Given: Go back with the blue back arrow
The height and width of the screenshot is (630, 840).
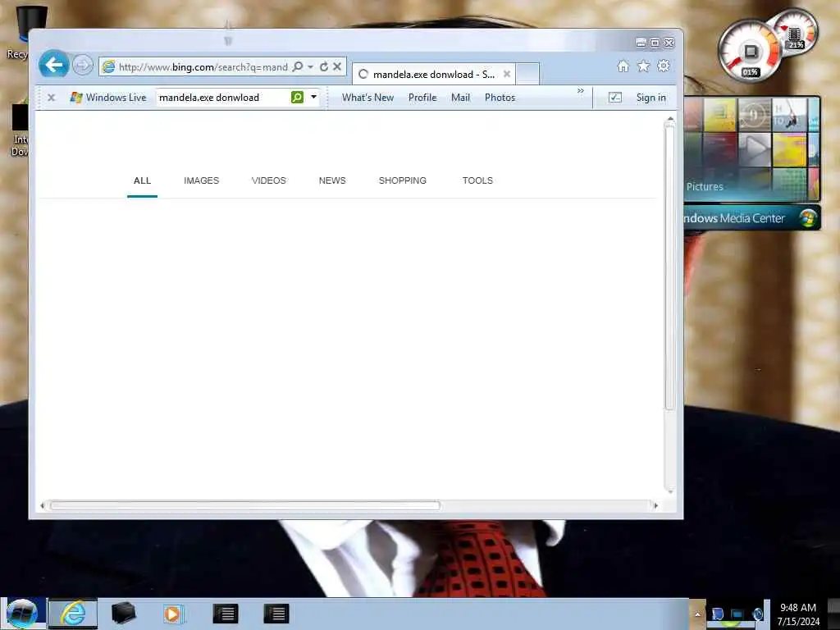Looking at the screenshot, I should 53,65.
